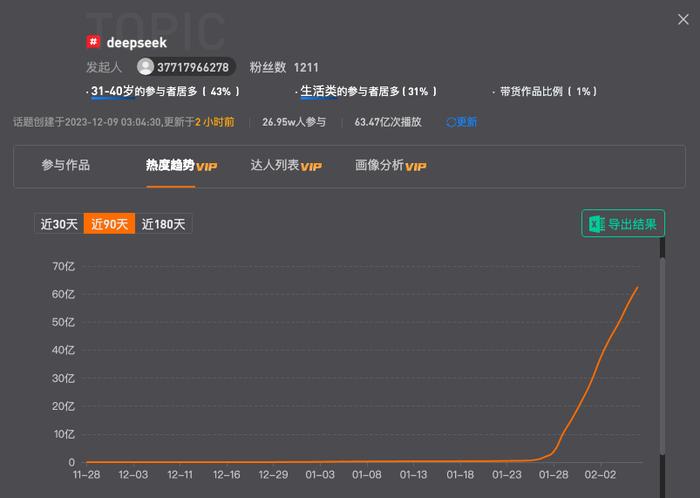This screenshot has height=498, width=700.
Task: Select 热度趋势 VIP tab
Action: point(181,166)
